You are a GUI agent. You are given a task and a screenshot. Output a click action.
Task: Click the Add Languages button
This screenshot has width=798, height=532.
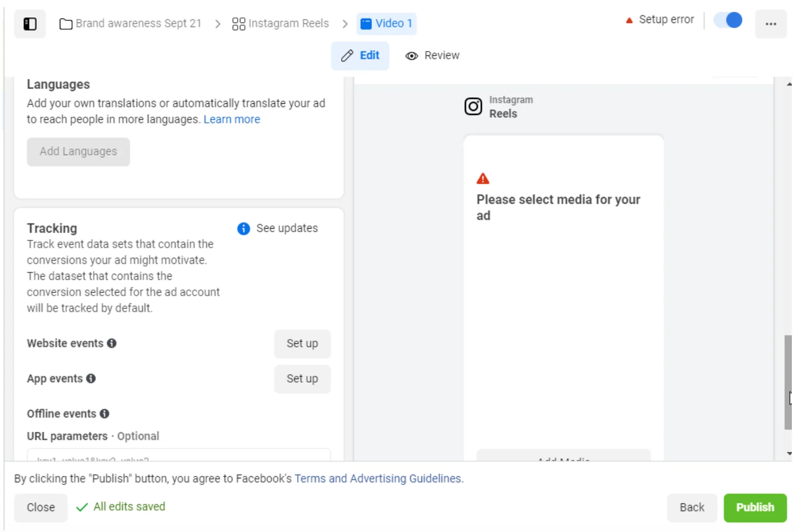[78, 152]
